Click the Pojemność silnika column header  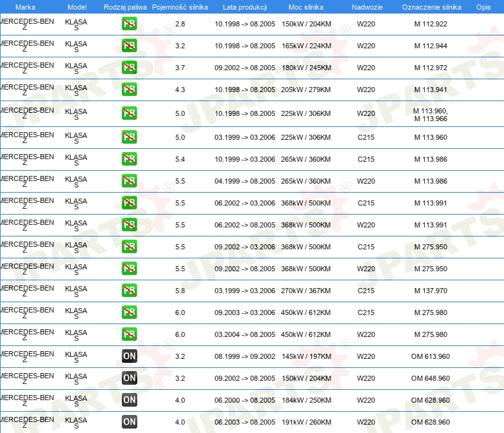click(180, 7)
